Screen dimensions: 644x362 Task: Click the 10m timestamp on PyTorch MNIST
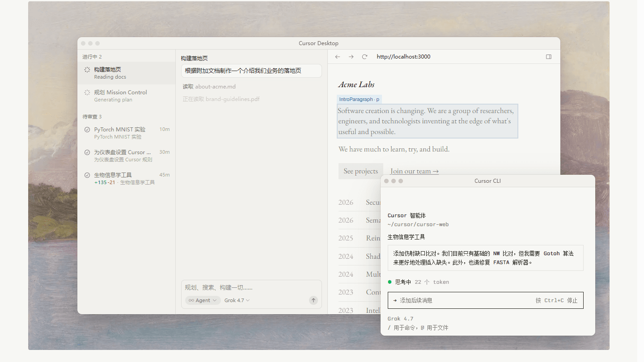(165, 129)
